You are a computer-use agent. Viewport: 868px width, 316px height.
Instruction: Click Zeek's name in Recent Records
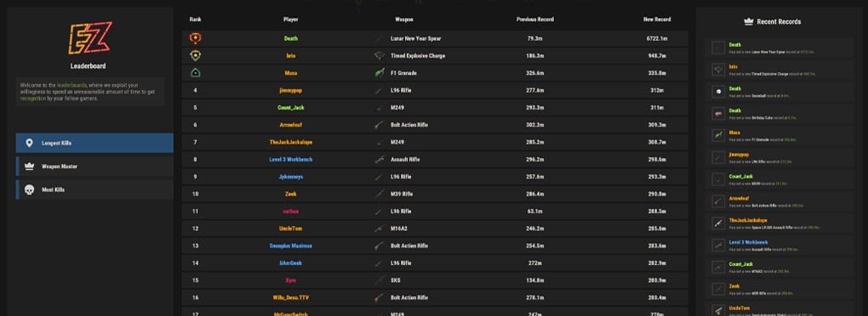(734, 286)
